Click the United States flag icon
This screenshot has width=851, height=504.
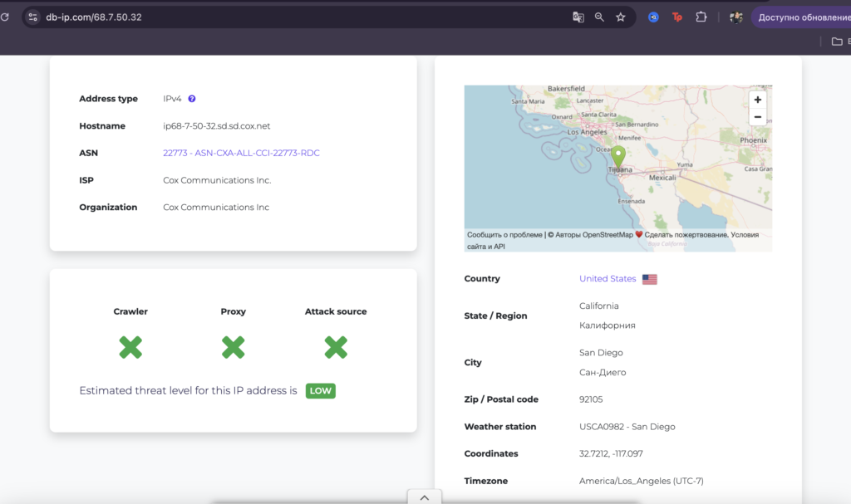coord(650,279)
